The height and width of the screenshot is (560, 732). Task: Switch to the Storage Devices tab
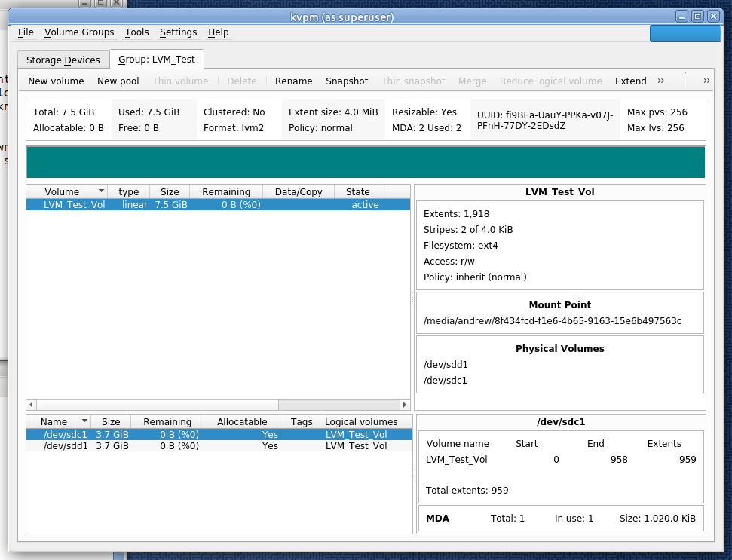click(63, 60)
